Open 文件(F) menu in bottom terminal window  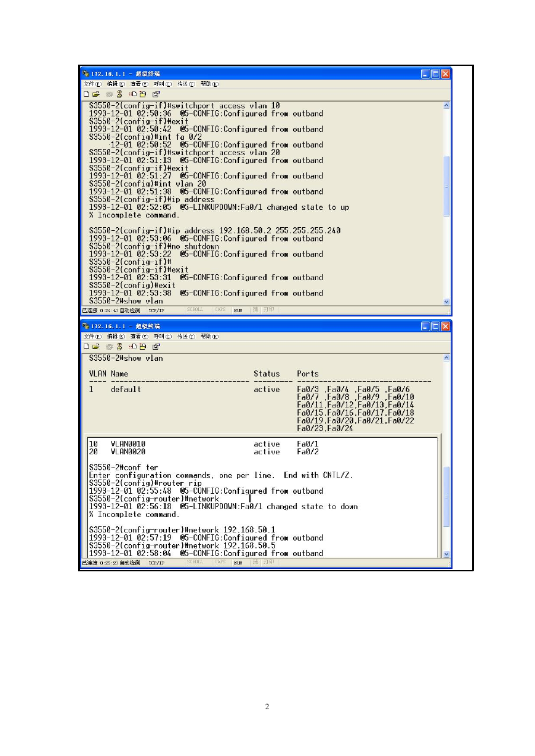(93, 337)
